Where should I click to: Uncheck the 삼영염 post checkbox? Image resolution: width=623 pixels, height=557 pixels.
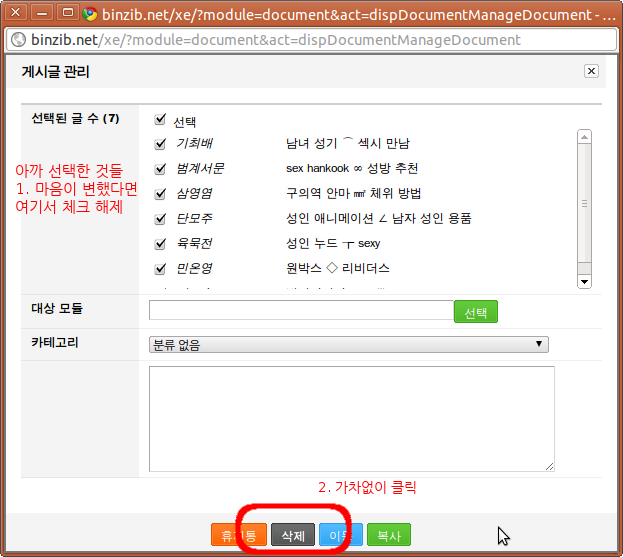coord(160,194)
